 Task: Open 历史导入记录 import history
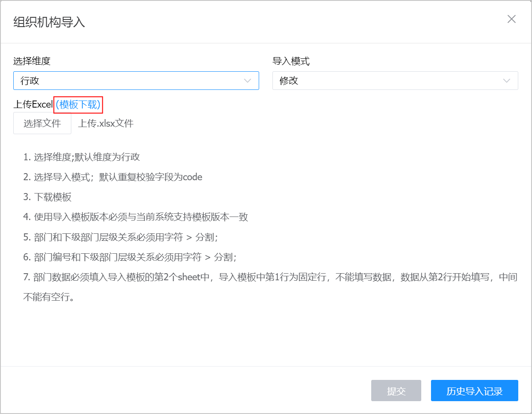474,391
